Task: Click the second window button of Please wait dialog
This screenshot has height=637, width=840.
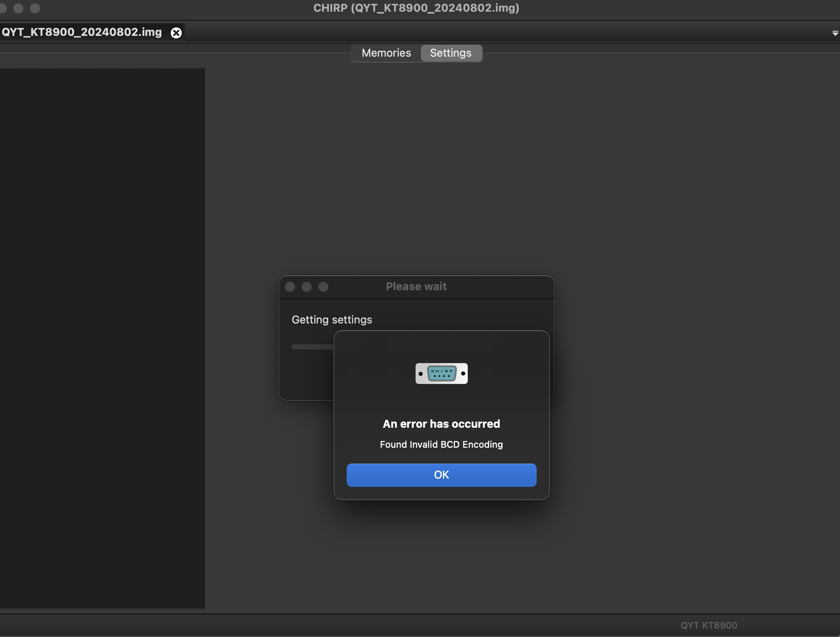Action: [x=307, y=287]
